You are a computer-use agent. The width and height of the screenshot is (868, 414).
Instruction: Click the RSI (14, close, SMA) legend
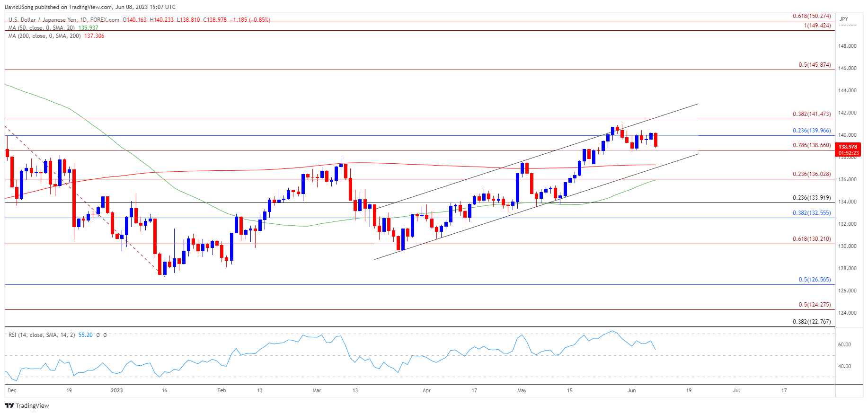(42, 335)
